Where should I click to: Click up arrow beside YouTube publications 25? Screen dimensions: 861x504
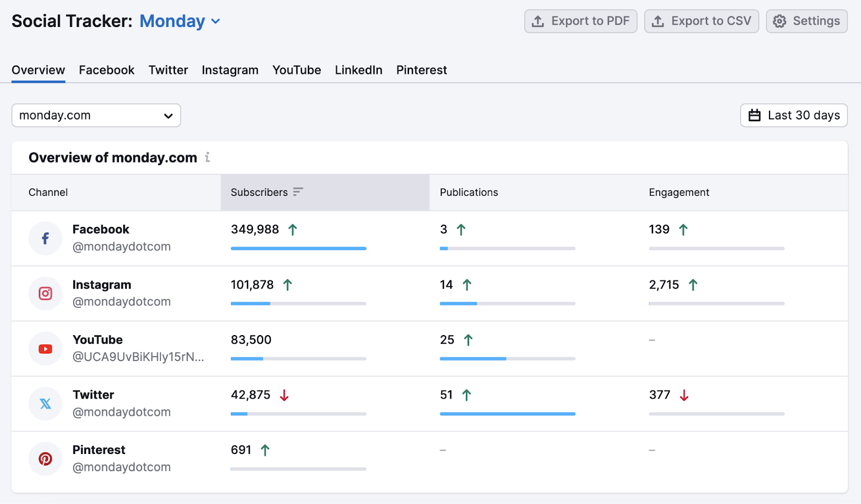pos(468,340)
